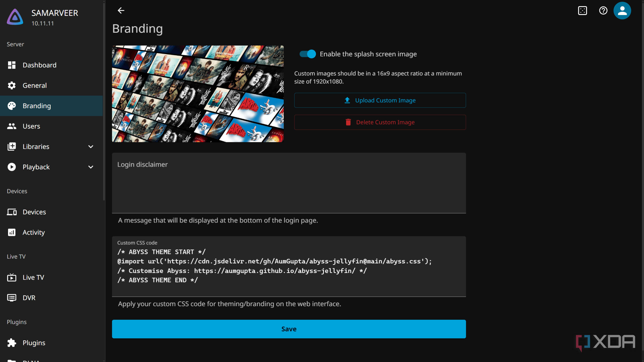Click Upload Custom Image button
This screenshot has height=362, width=644.
[380, 100]
